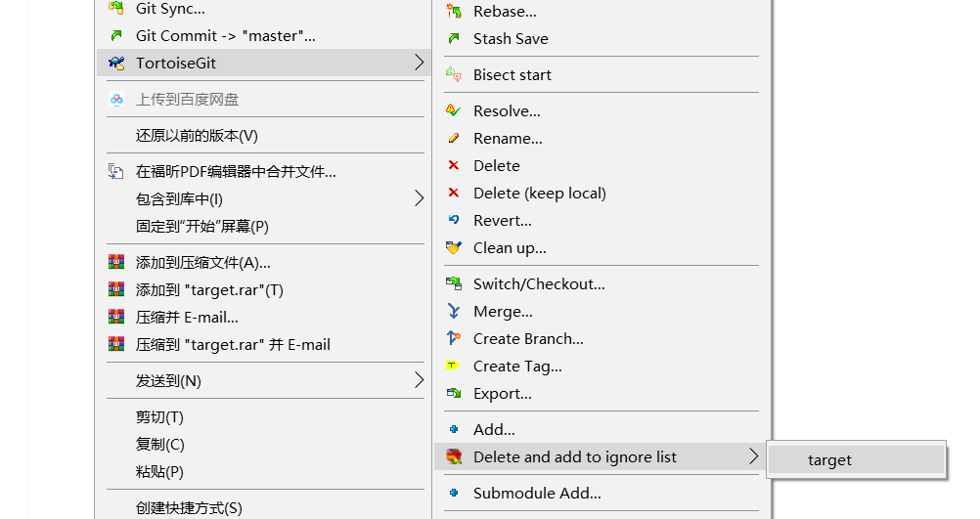Open Delete and add to ignore list arrow
Screen dimensions: 980x519
753,456
